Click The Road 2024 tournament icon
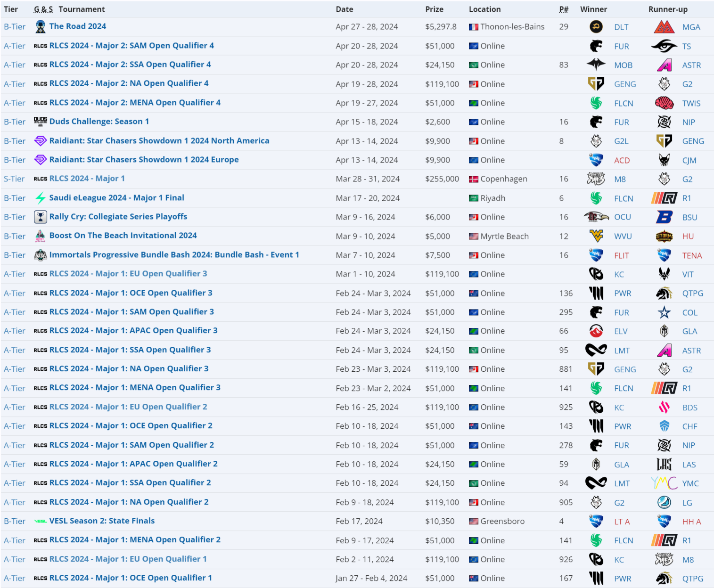 41,26
